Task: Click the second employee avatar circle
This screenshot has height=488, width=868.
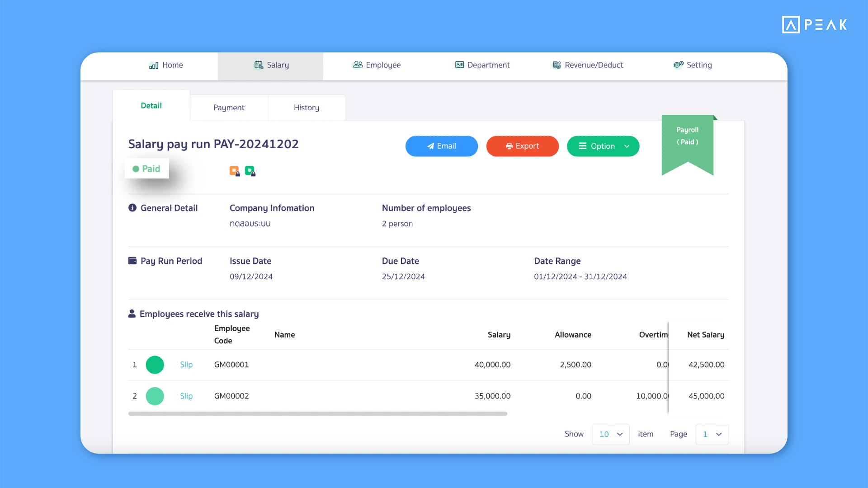Action: [155, 395]
